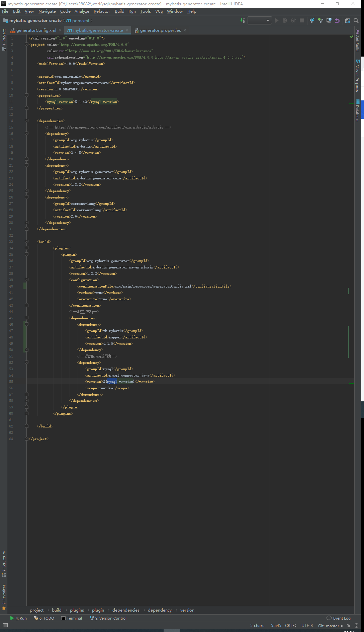Collapse the properties block at line 10
Viewport: 364px width, 632px height.
[x=26, y=95]
